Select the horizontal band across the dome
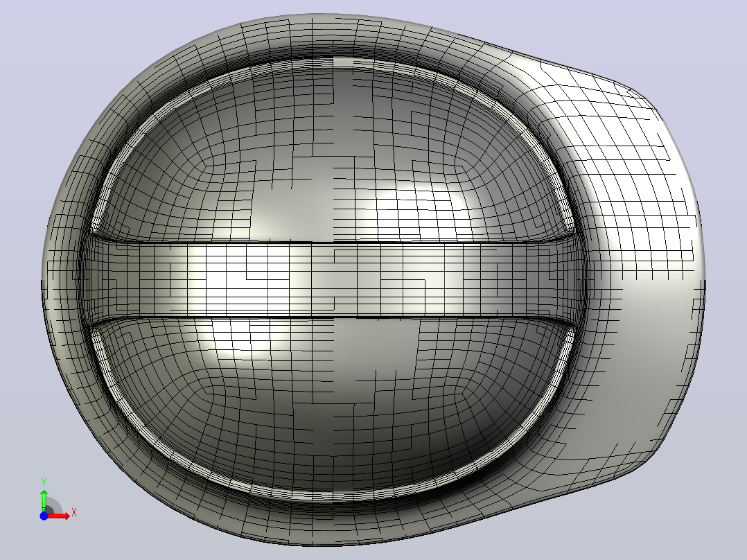 coord(333,280)
